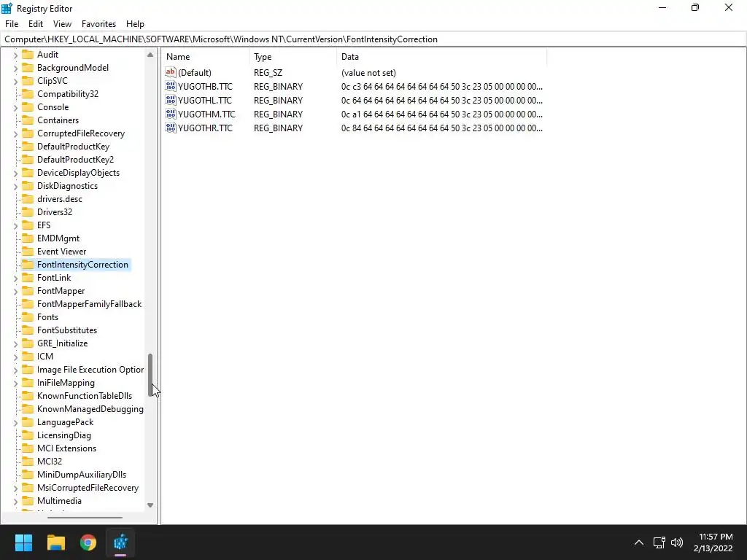Click the Console folder icon
This screenshot has width=747, height=560.
28,106
